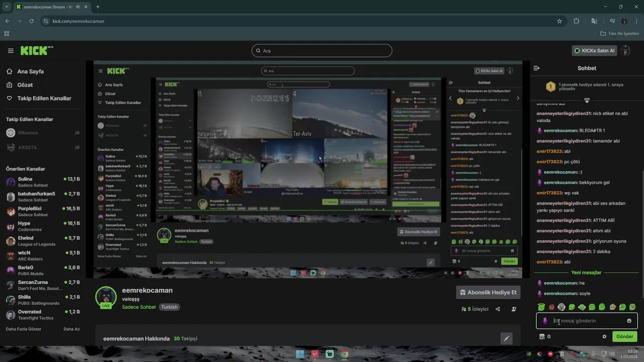Viewport: 644px width, 362px height.
Task: Click the 5 İzleyici viewer count
Action: click(x=475, y=309)
